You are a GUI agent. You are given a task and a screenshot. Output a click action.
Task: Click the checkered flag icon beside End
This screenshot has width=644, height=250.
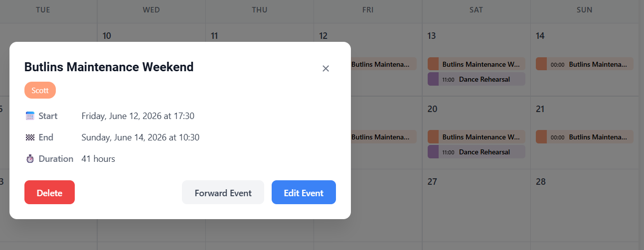point(30,137)
